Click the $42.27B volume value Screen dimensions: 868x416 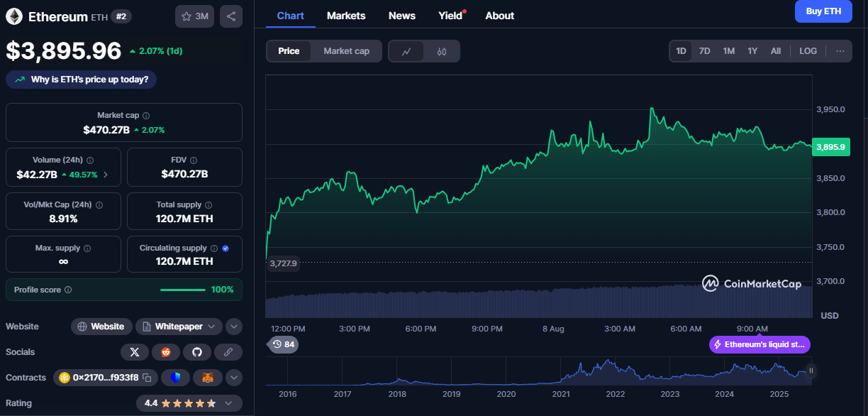coord(37,175)
